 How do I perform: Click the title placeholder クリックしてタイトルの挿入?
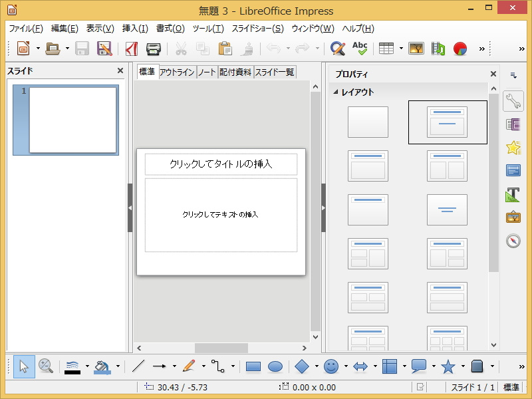click(x=221, y=164)
